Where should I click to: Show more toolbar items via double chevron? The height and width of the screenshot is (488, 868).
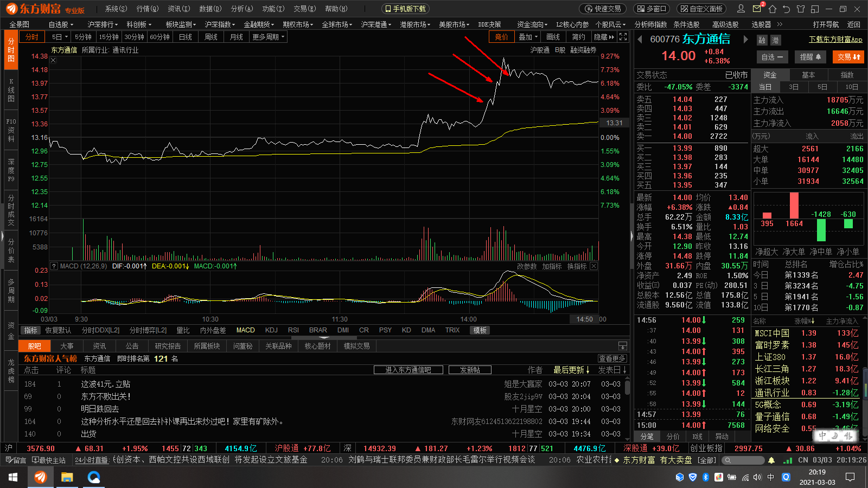click(780, 24)
